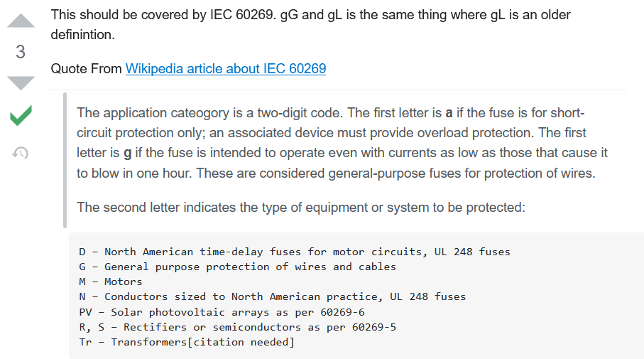Click the 'The second letter indicates' line

pyautogui.click(x=300, y=208)
